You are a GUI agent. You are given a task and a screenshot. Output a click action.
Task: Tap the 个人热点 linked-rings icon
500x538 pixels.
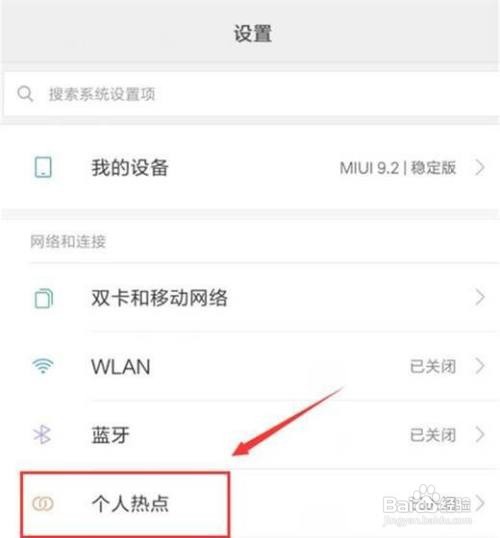point(43,504)
